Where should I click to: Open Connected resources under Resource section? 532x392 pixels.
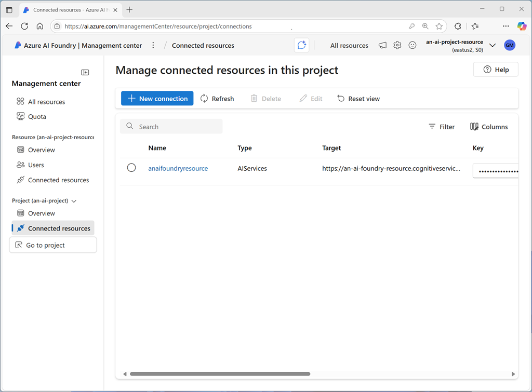[52, 180]
